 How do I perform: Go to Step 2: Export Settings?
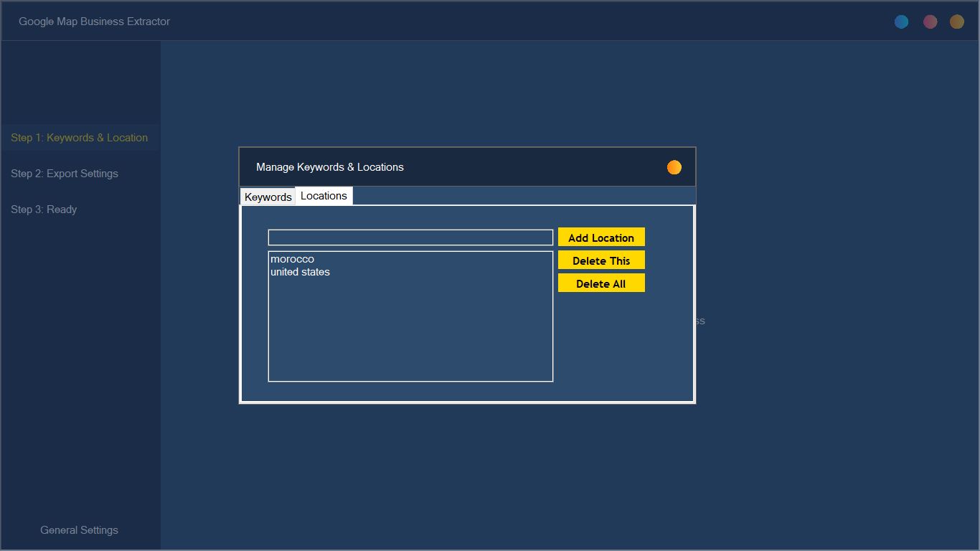65,174
